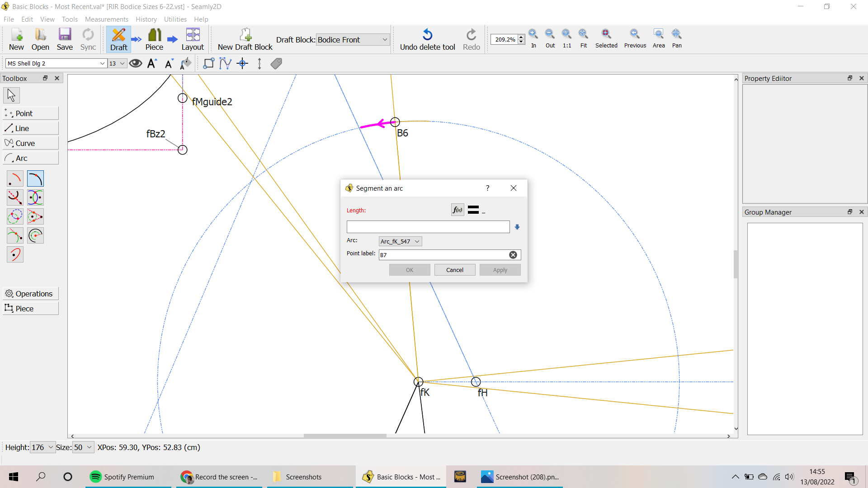Click the Operations toolbox category button

point(30,294)
